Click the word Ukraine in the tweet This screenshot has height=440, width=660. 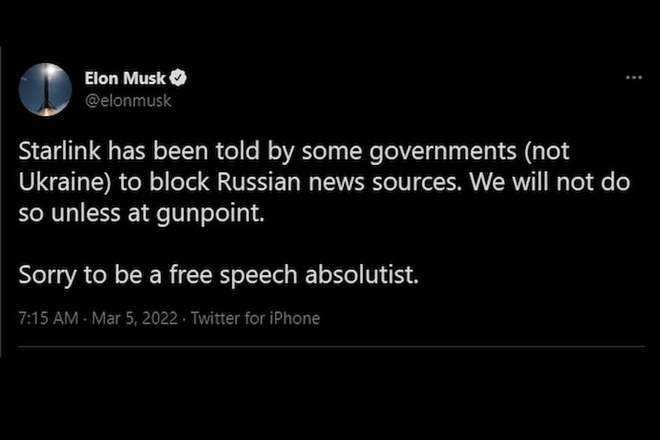click(x=62, y=182)
